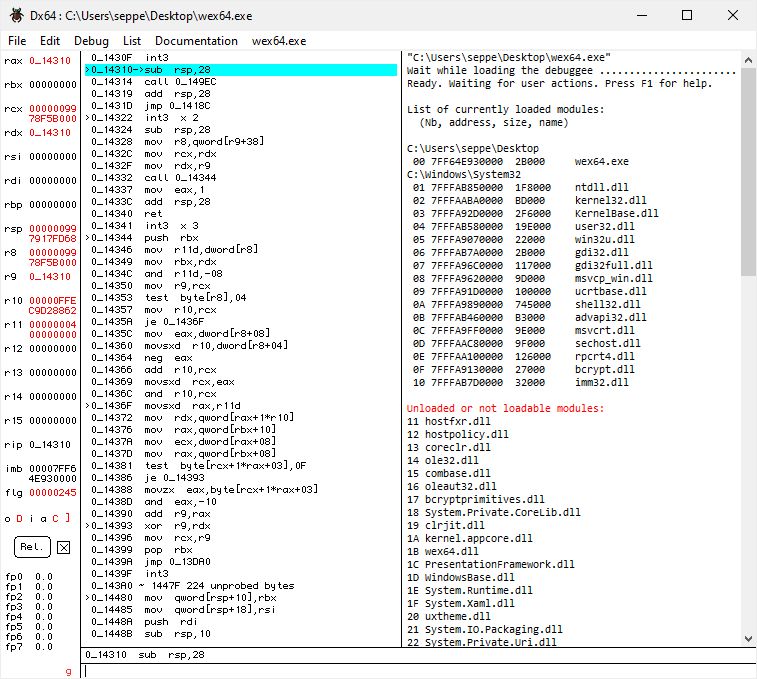Click the flg value 00000245
Image resolution: width=757 pixels, height=679 pixels.
tap(53, 493)
